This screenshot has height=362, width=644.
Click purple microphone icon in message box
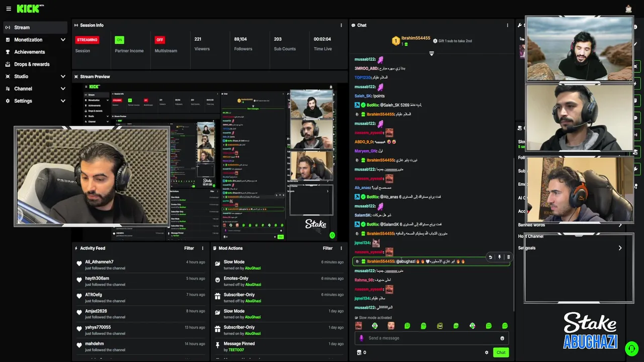(x=361, y=338)
